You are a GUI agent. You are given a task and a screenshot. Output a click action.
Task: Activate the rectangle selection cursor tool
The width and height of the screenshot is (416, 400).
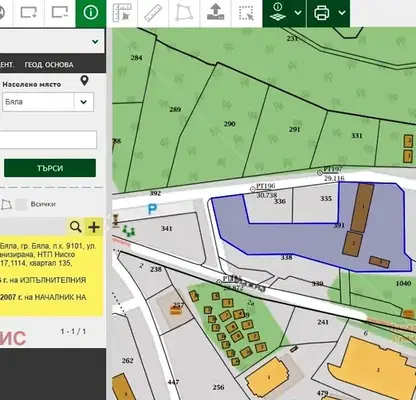pyautogui.click(x=247, y=13)
